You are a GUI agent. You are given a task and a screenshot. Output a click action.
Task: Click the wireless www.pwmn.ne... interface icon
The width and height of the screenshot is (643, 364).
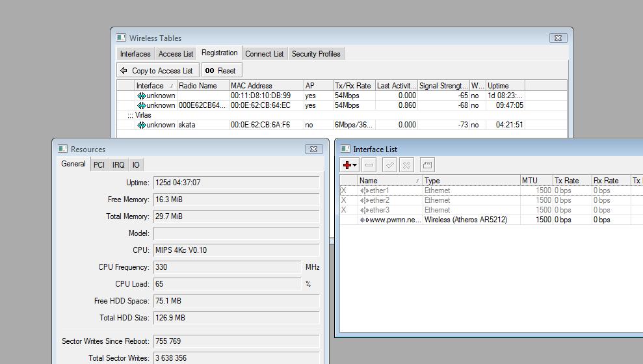[x=364, y=220]
